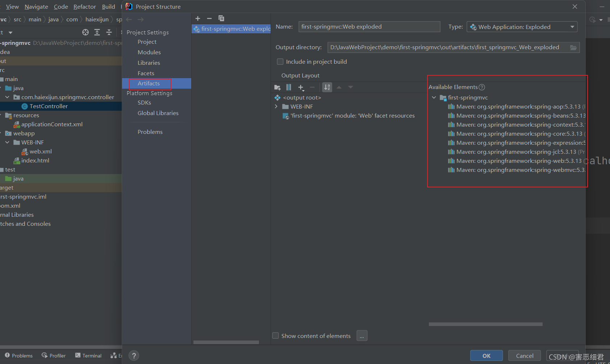Navigate forward in Project Structure

coord(141,20)
